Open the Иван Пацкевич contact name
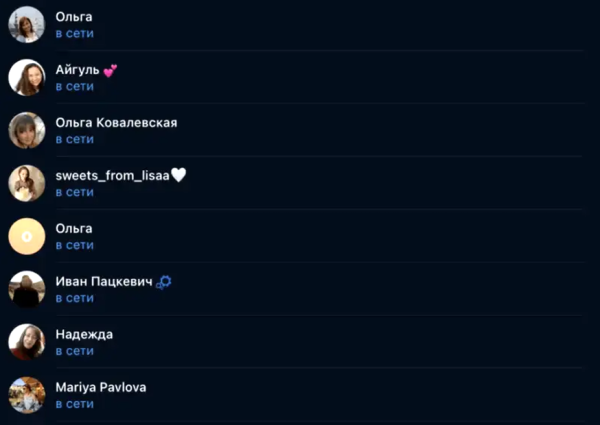This screenshot has height=425, width=600. click(103, 282)
